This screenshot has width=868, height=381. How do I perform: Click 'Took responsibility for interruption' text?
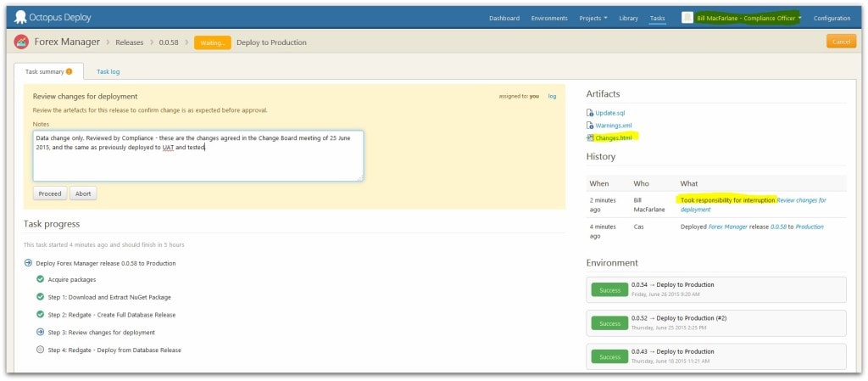pyautogui.click(x=728, y=200)
